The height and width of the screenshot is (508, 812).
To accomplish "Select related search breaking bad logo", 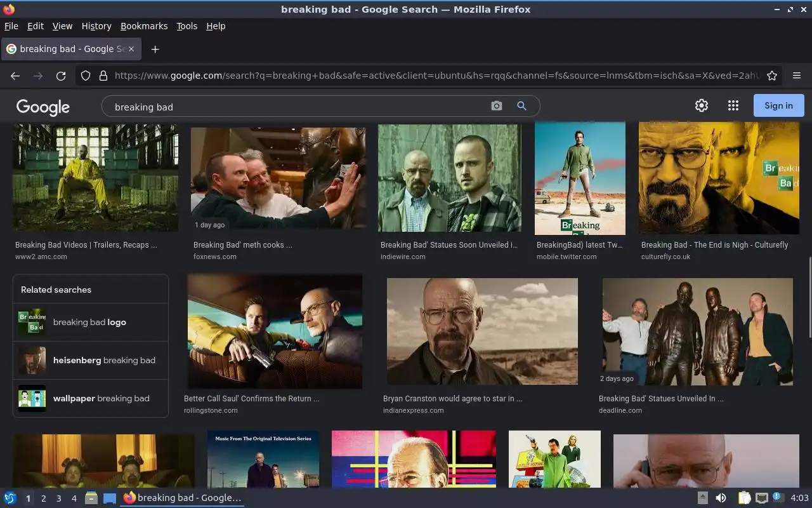I will point(91,322).
